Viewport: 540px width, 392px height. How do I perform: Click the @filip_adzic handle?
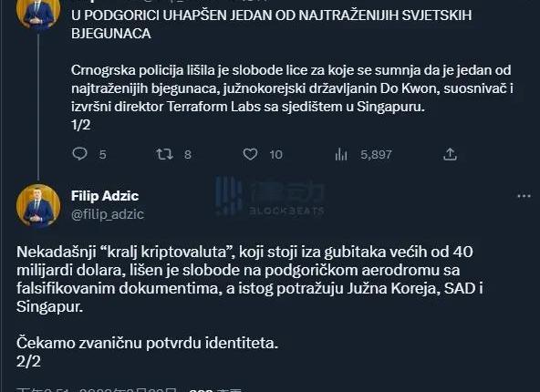(108, 214)
